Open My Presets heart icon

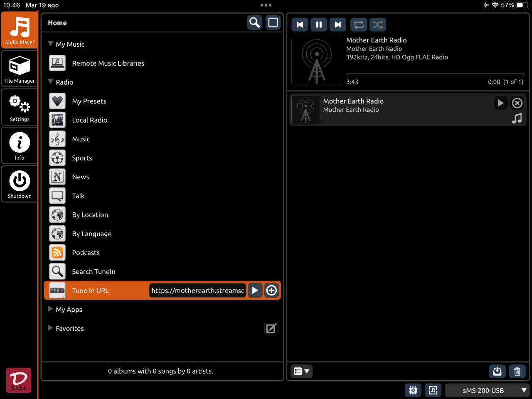(57, 101)
